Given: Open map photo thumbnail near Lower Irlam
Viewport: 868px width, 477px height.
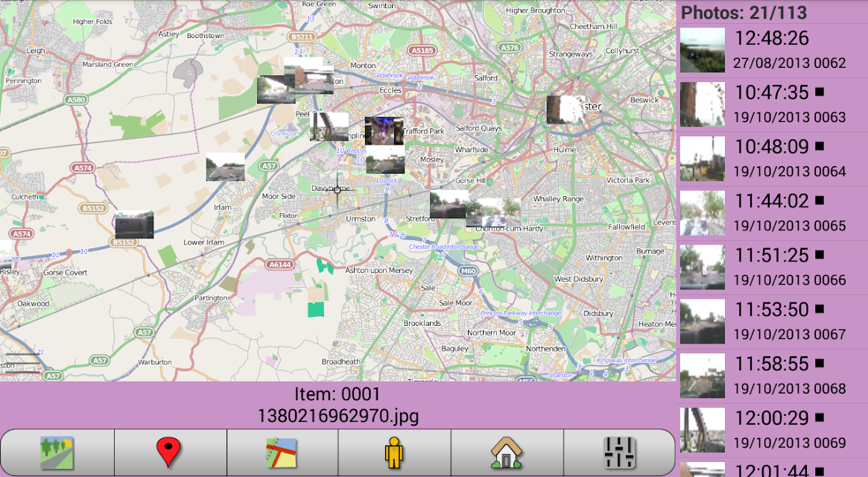Looking at the screenshot, I should pos(134,224).
